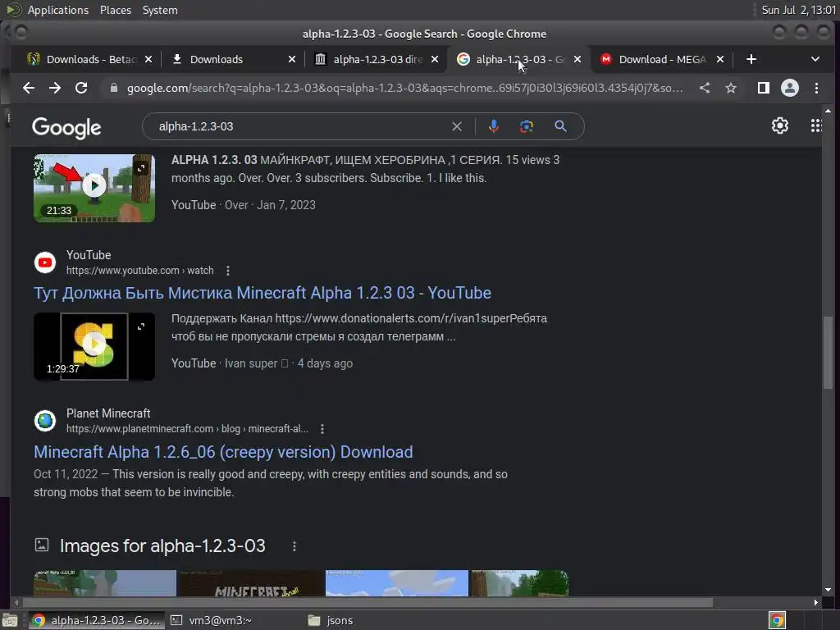Click the clock Sun Jul 2, 13:01

tap(798, 10)
